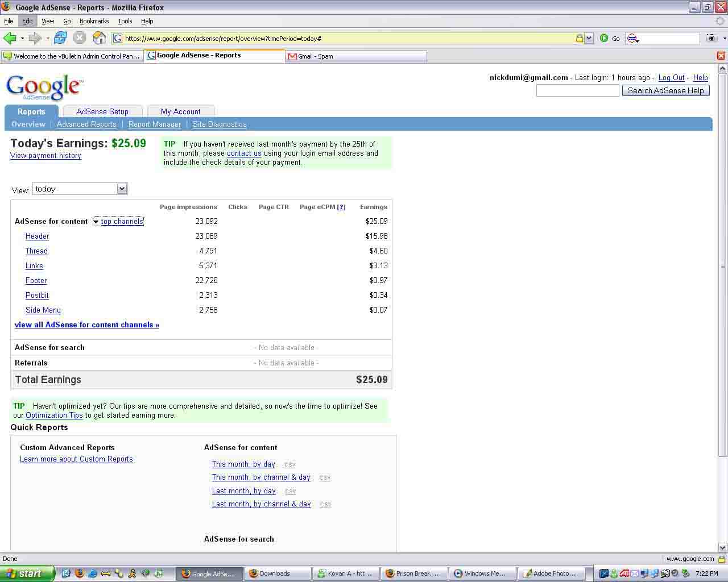This screenshot has width=728, height=582.
Task: Open the Help menu in menu bar
Action: click(x=147, y=21)
